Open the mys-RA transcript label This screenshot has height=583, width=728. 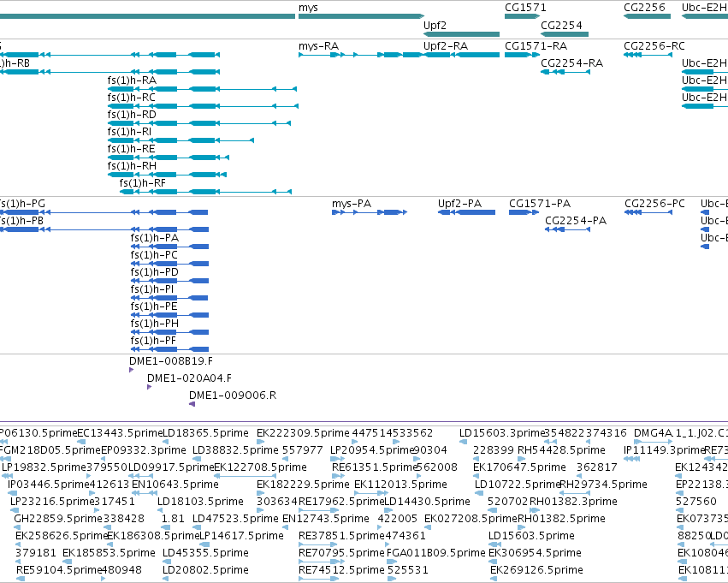point(318,46)
